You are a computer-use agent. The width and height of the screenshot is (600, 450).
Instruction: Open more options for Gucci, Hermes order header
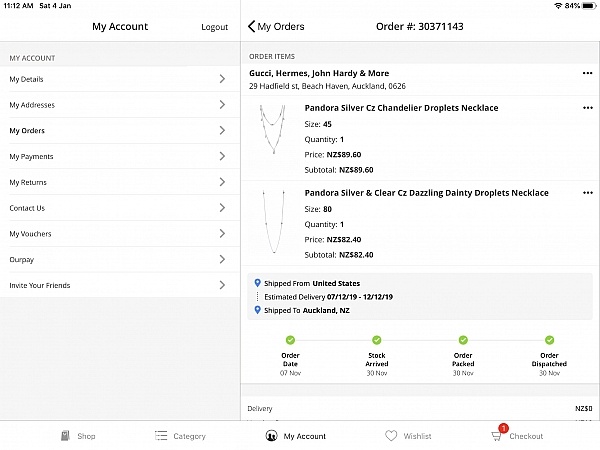(x=587, y=73)
